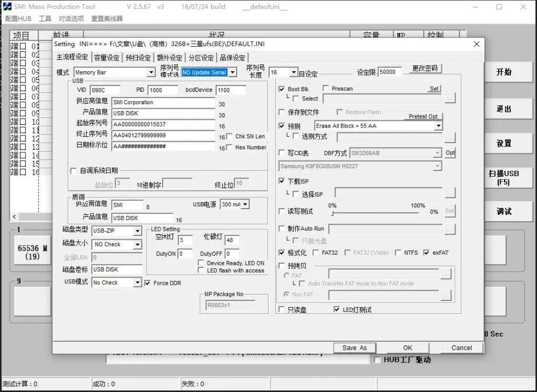The width and height of the screenshot is (537, 392).
Task: Click browse button beside 选刻方式 field
Action: tap(450, 137)
